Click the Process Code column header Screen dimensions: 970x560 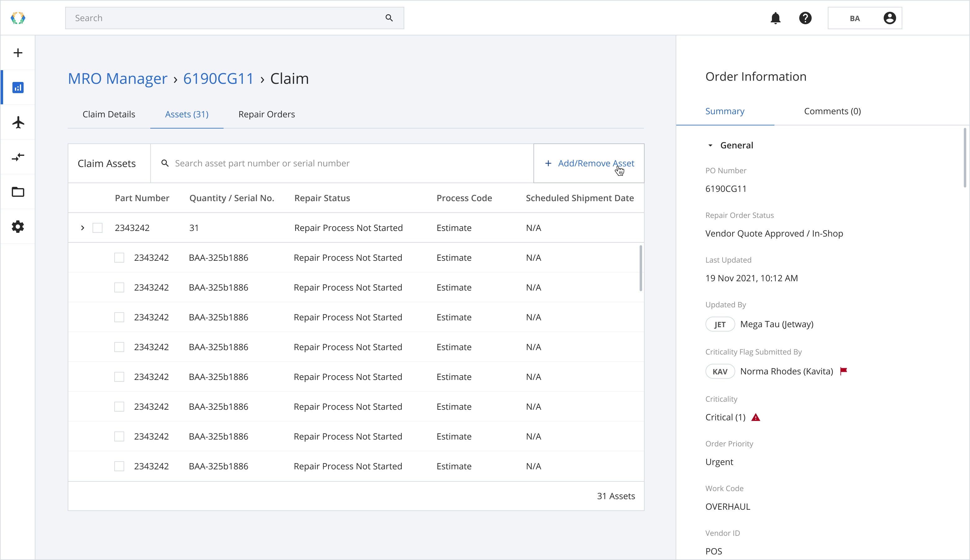click(464, 198)
